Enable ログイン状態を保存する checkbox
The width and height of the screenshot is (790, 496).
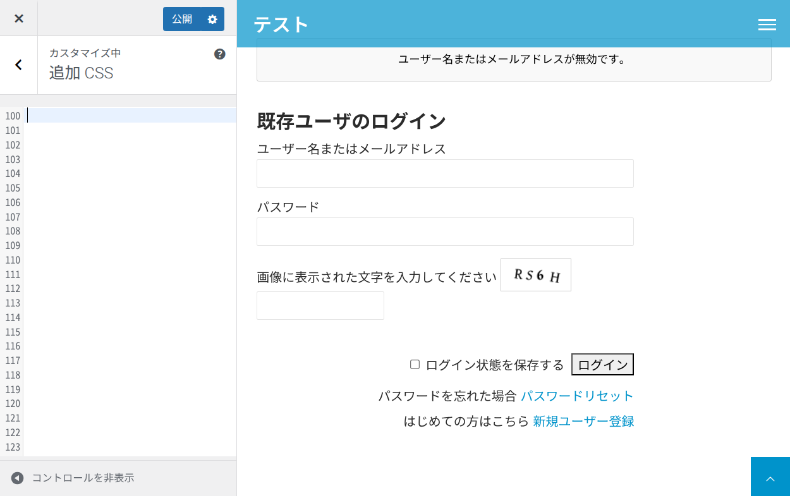point(415,364)
